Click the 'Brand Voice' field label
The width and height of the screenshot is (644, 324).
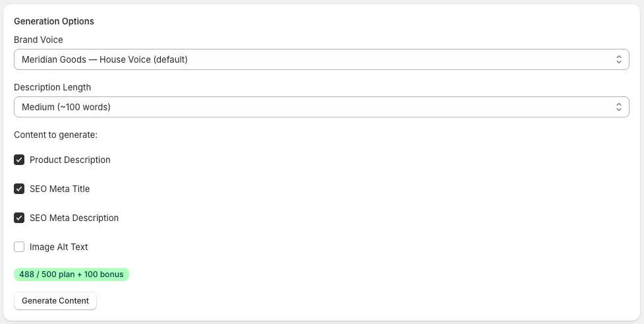pos(38,40)
